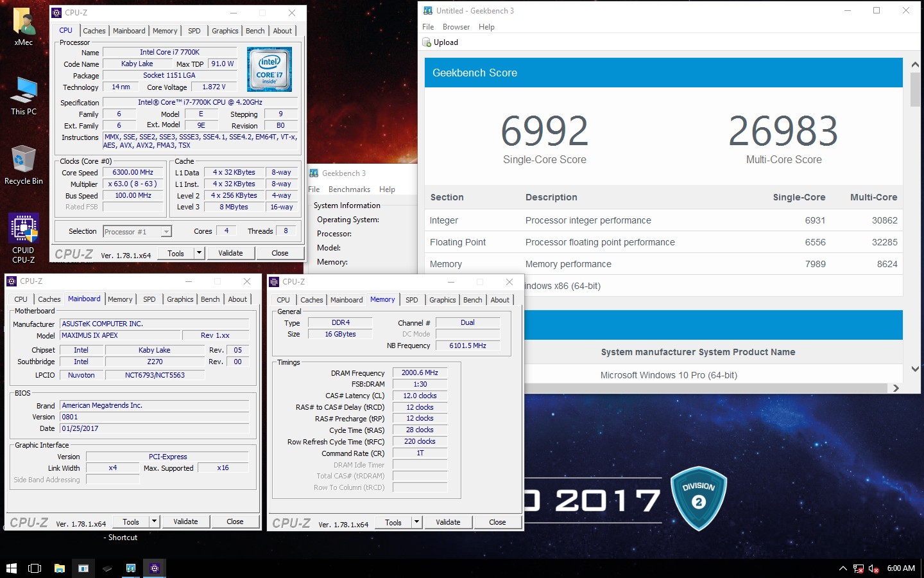Click the Geekbench vertical scrollbar thumb
Viewport: 924px width, 578px height.
pyautogui.click(x=915, y=89)
